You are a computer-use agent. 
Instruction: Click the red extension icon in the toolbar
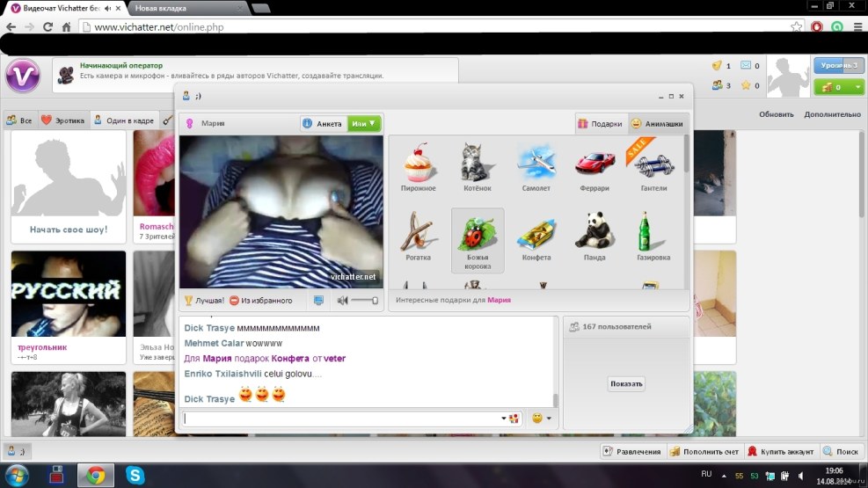[x=816, y=26]
